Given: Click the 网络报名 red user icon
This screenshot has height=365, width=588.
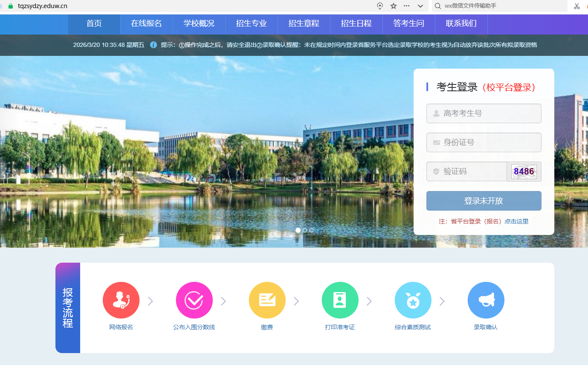Looking at the screenshot, I should coord(121,300).
